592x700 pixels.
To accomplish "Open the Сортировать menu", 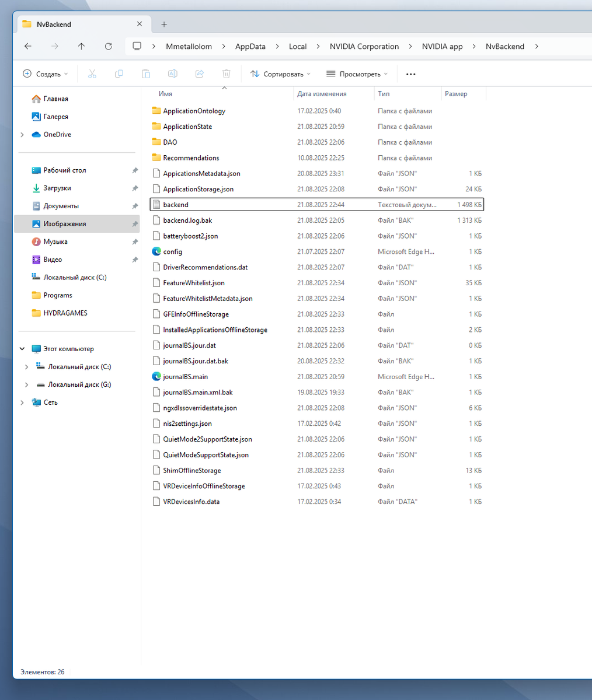I will 280,74.
